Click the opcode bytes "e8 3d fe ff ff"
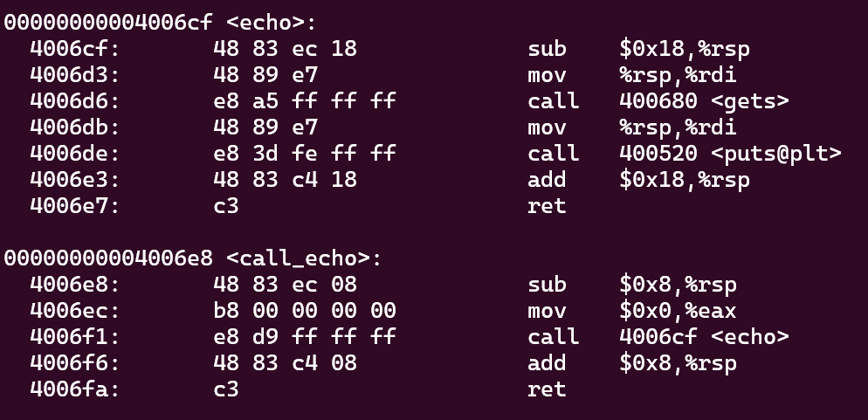 click(304, 154)
